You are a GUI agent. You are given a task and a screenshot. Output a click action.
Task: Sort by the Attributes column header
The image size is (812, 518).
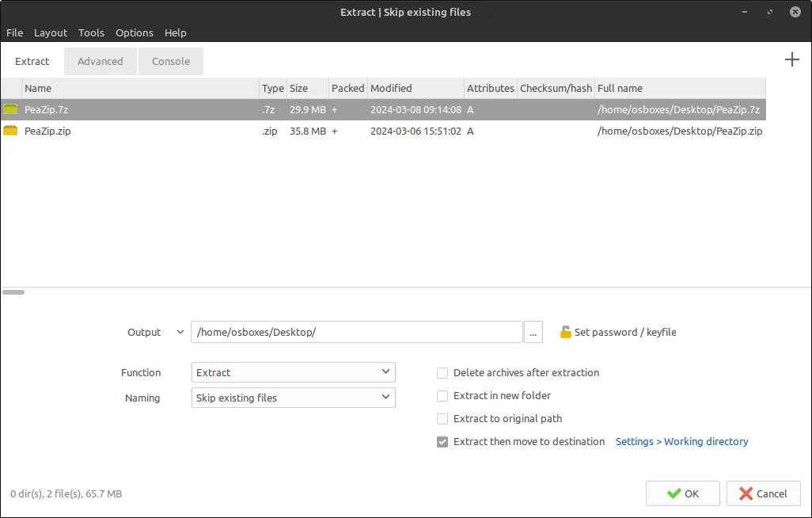click(x=491, y=88)
